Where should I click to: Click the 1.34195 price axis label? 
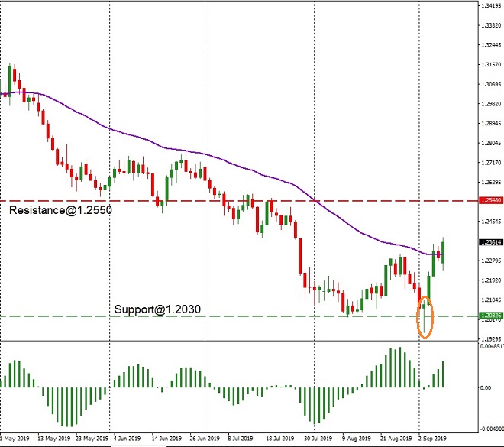tap(491, 6)
